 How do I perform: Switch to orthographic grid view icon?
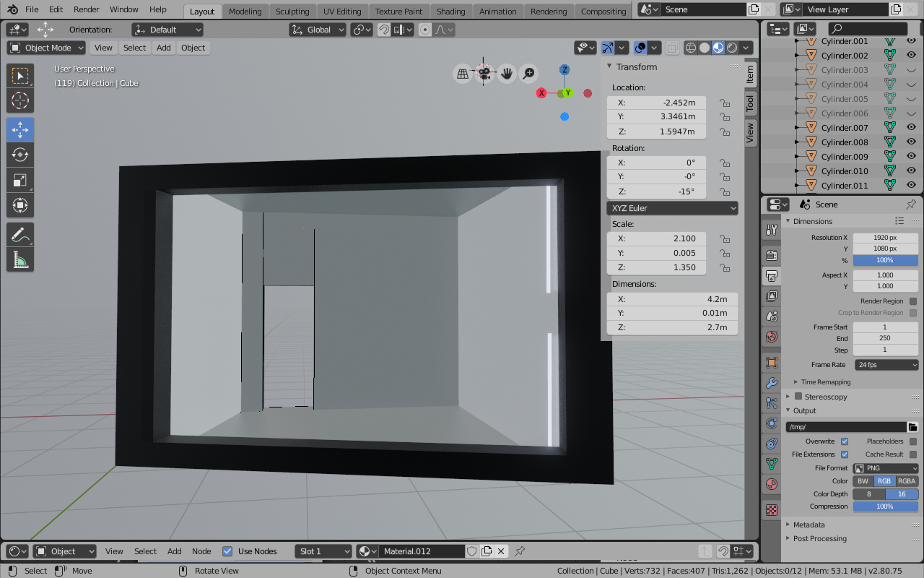(x=463, y=73)
